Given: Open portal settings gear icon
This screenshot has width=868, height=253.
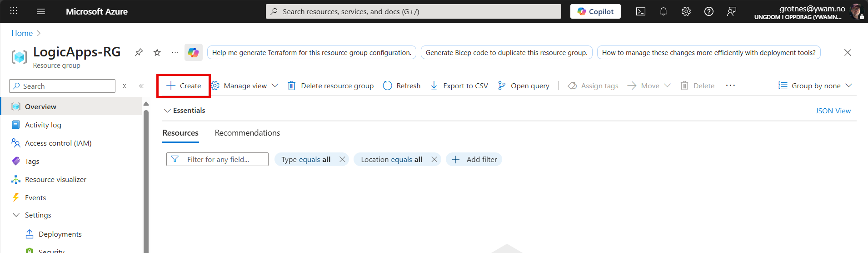Looking at the screenshot, I should [x=686, y=11].
